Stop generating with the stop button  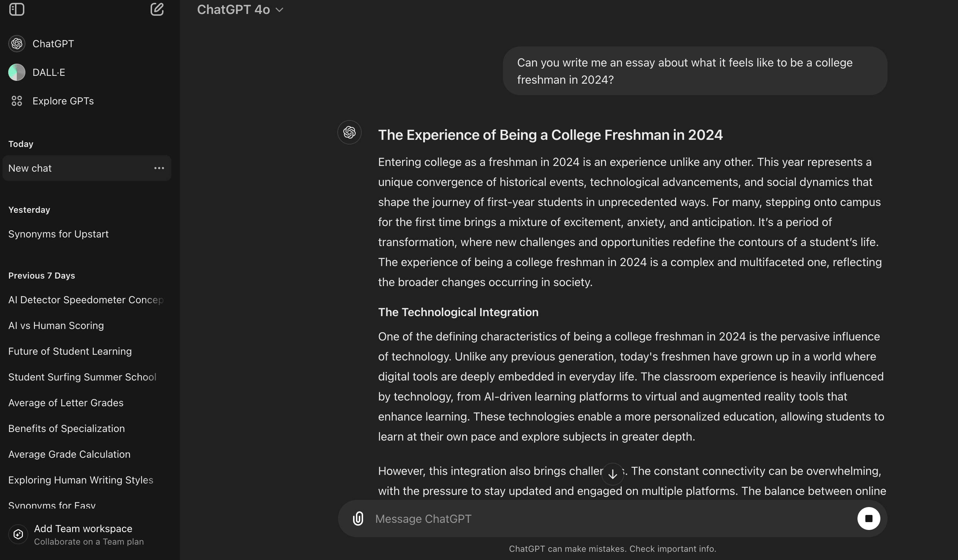[869, 519]
